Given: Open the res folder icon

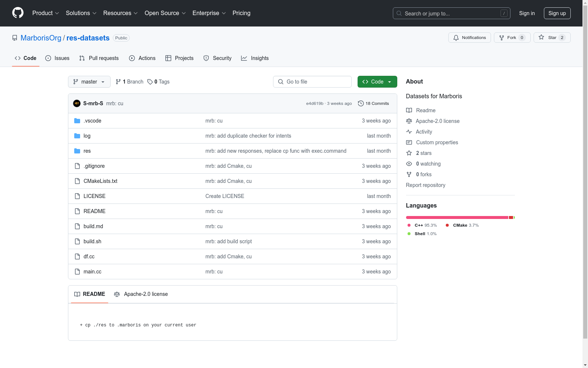Looking at the screenshot, I should point(77,151).
